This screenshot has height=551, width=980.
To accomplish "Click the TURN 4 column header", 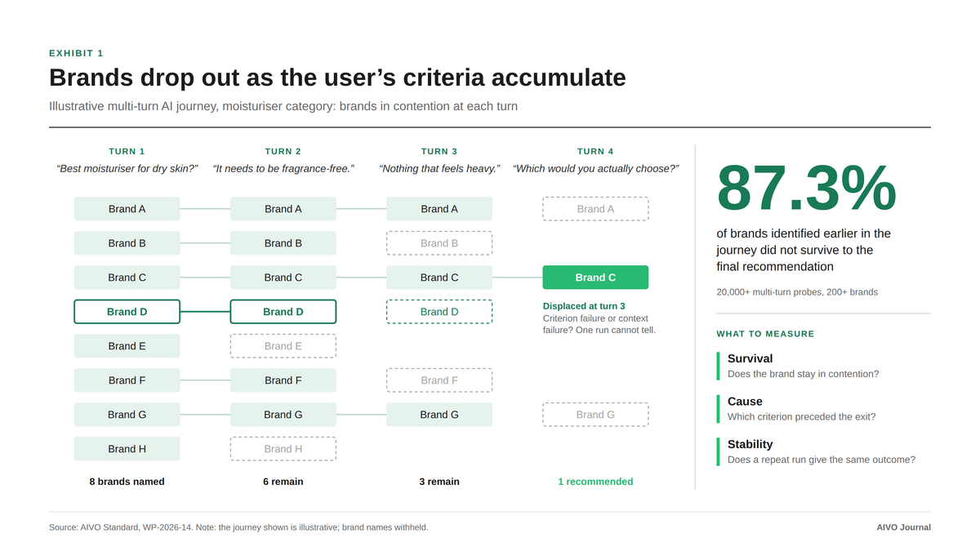I will (595, 151).
